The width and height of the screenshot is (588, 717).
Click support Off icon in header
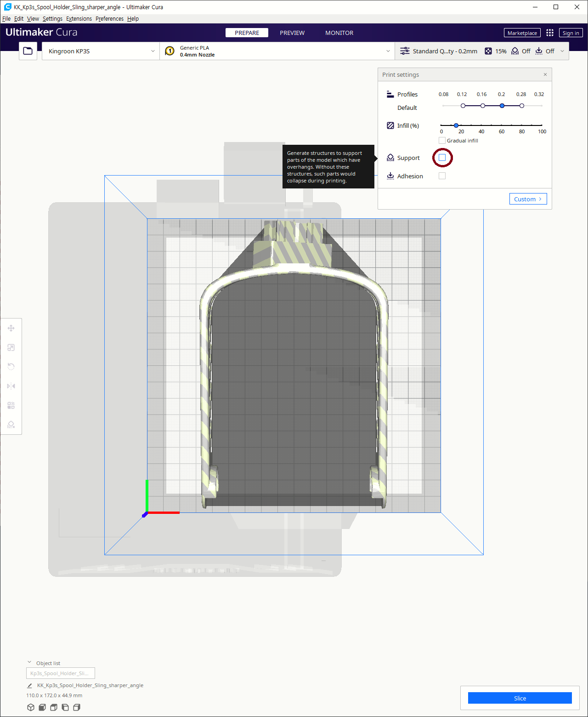coord(515,51)
